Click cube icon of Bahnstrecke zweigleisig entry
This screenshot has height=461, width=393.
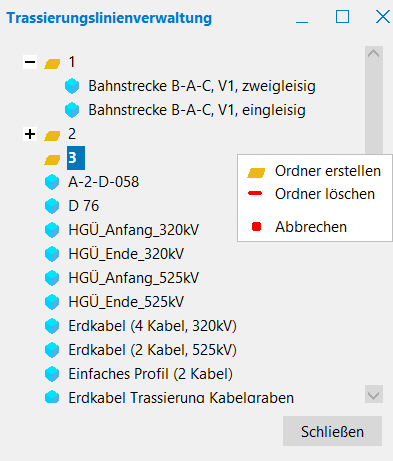[72, 86]
